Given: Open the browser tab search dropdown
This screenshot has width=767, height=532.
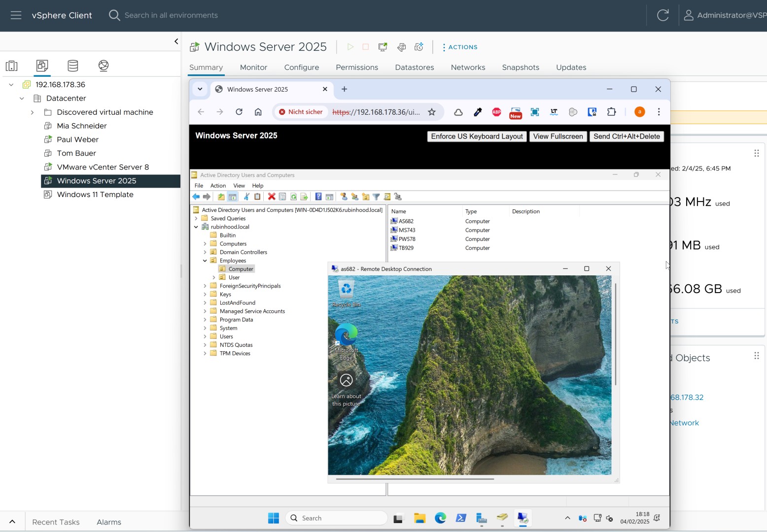Looking at the screenshot, I should point(200,89).
